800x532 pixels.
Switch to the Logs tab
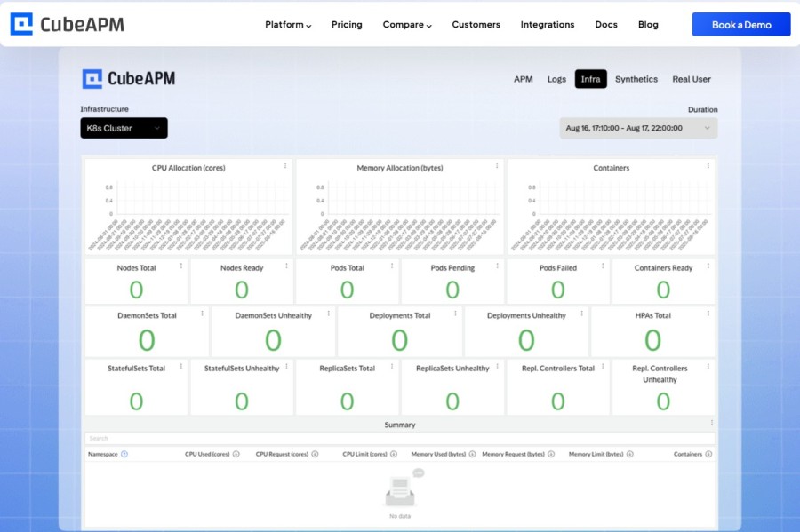(x=556, y=79)
